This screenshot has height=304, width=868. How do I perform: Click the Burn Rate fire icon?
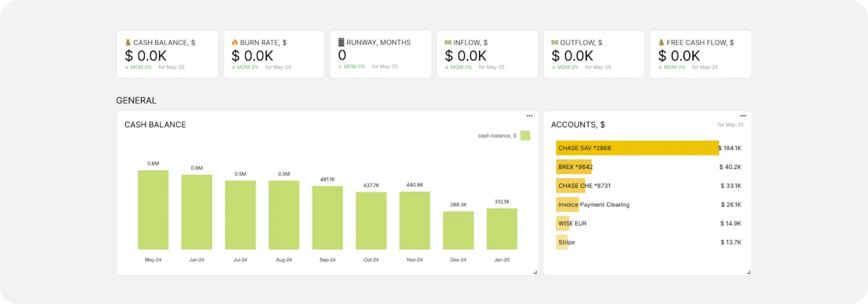coord(235,43)
